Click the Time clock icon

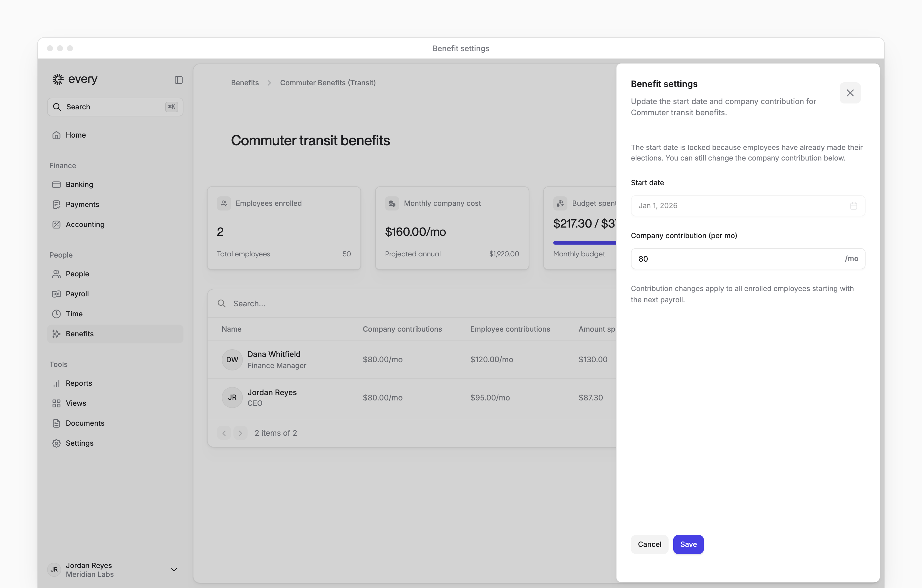click(56, 313)
